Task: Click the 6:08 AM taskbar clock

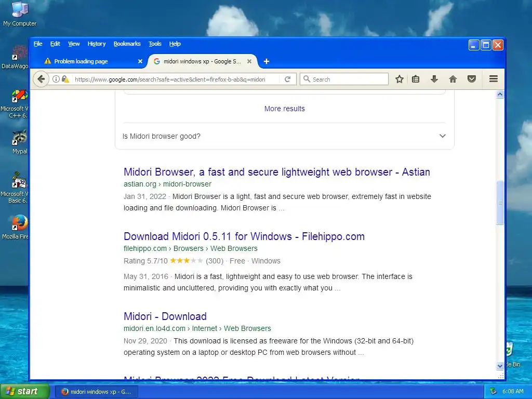Action: (x=513, y=391)
